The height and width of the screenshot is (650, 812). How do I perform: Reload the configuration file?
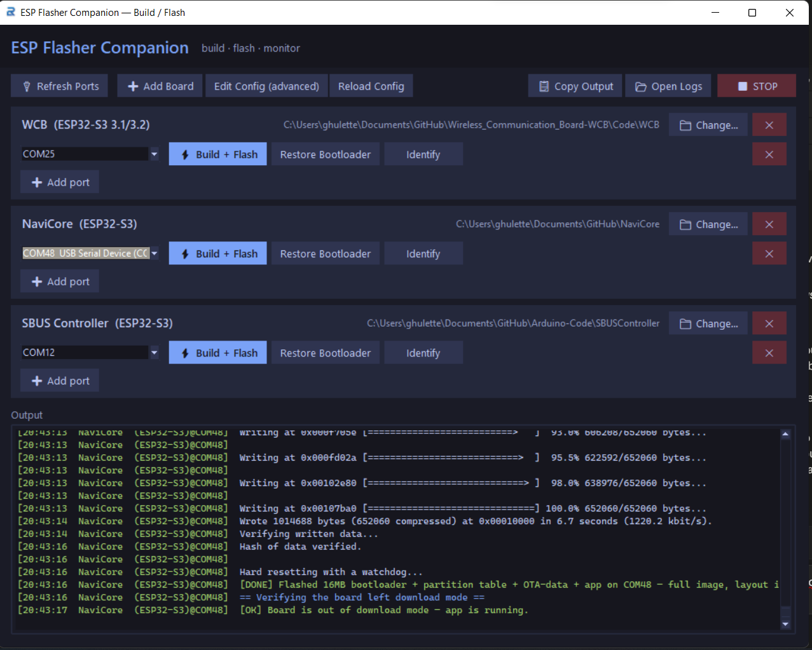(371, 86)
